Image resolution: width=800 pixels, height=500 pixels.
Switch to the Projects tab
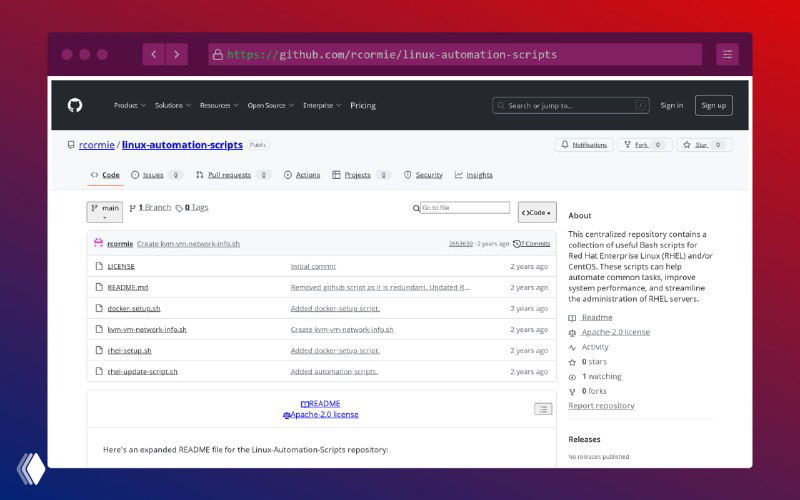coord(361,174)
